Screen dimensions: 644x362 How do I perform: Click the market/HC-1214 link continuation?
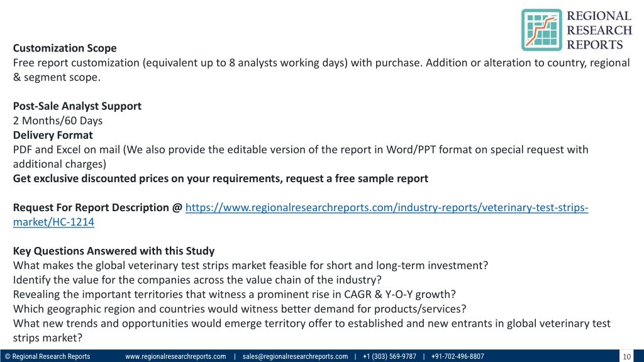[53, 222]
